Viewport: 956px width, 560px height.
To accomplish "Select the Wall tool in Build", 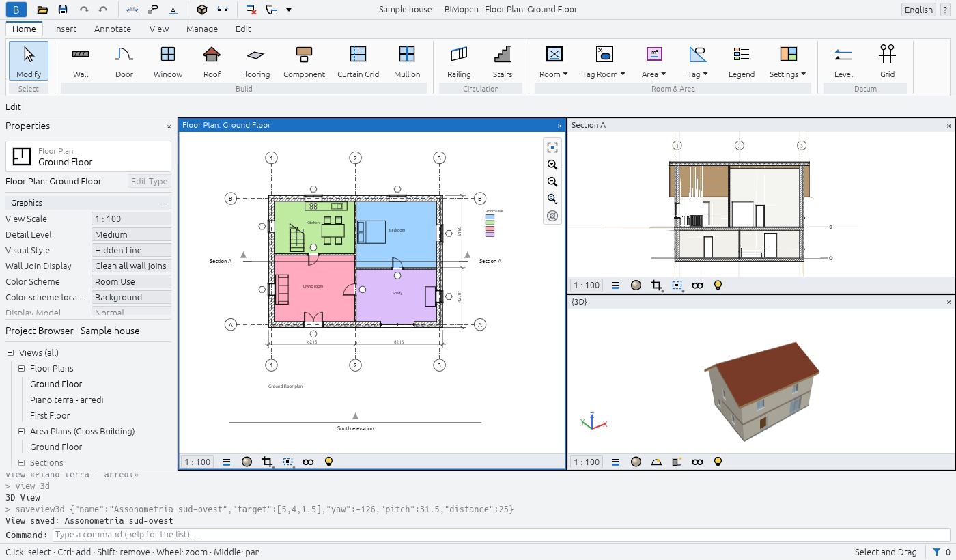I will [81, 61].
